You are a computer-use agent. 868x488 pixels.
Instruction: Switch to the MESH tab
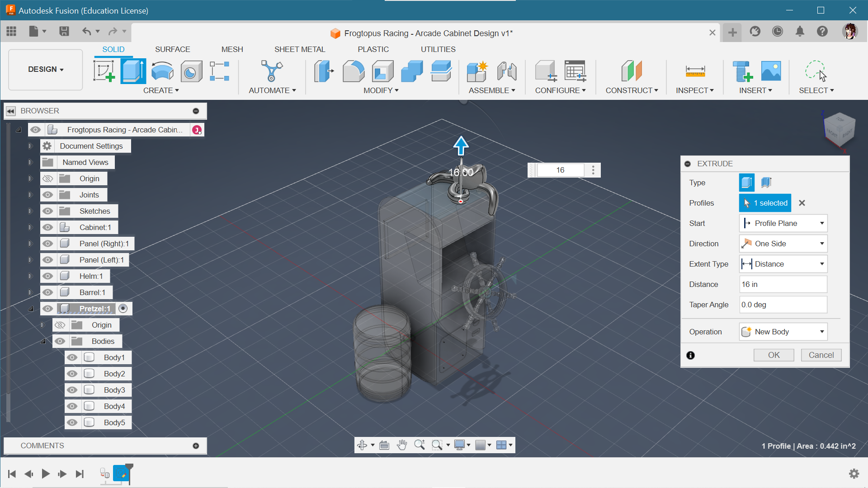click(x=232, y=49)
